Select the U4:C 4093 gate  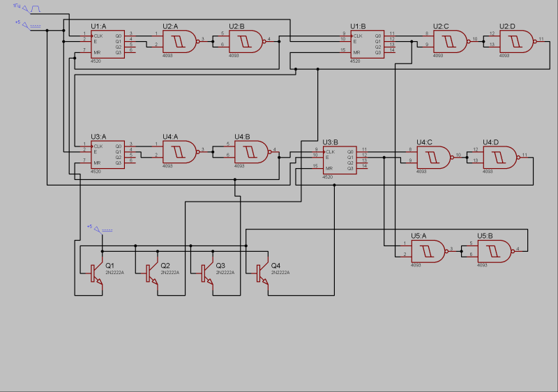[x=435, y=157]
